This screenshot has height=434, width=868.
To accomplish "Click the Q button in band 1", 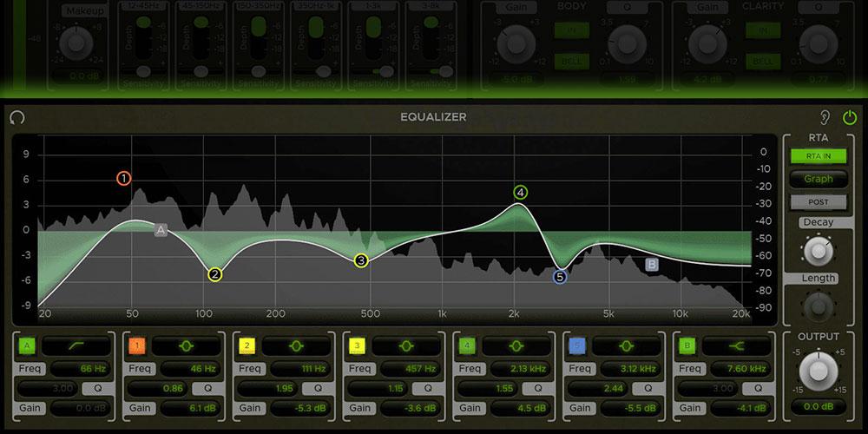I will pyautogui.click(x=208, y=389).
